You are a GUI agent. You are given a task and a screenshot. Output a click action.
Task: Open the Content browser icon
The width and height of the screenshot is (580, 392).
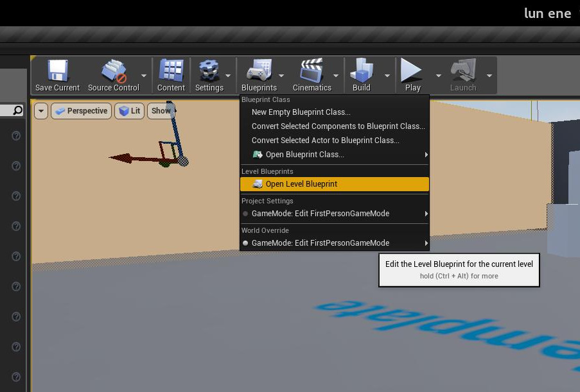[x=171, y=71]
